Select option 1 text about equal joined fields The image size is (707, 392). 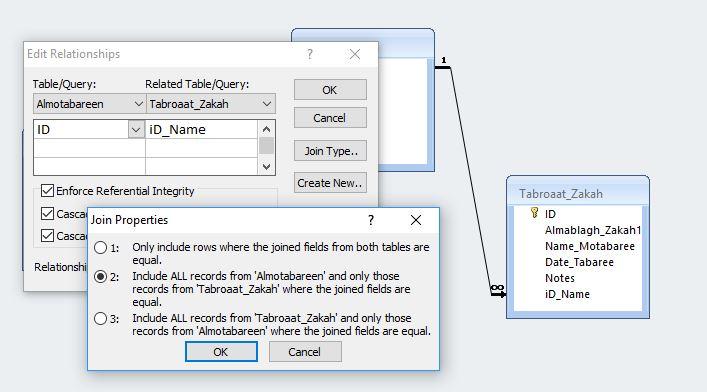pos(280,254)
